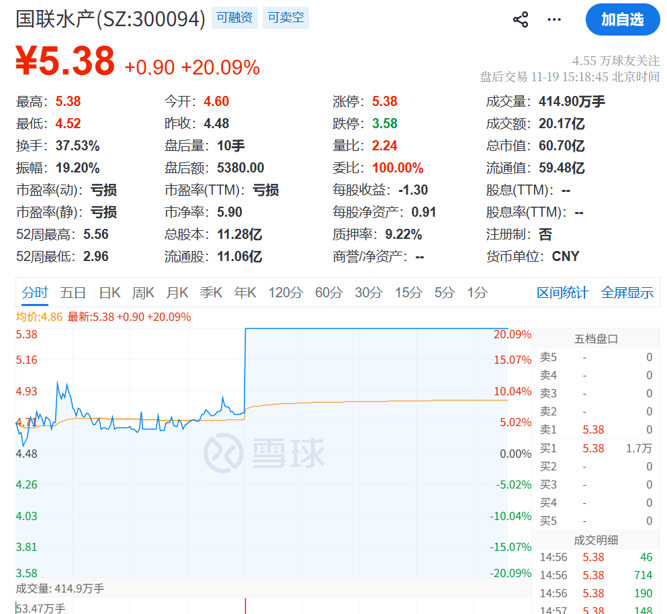Select the 60分 chart tab
Viewport: 667px width, 614px height.
click(328, 292)
